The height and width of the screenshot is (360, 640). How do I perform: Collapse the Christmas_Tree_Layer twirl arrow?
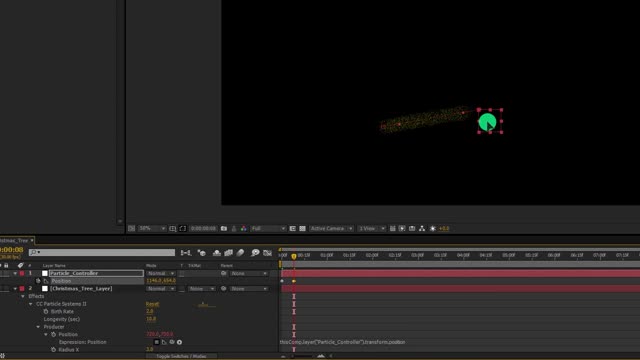[x=15, y=289]
